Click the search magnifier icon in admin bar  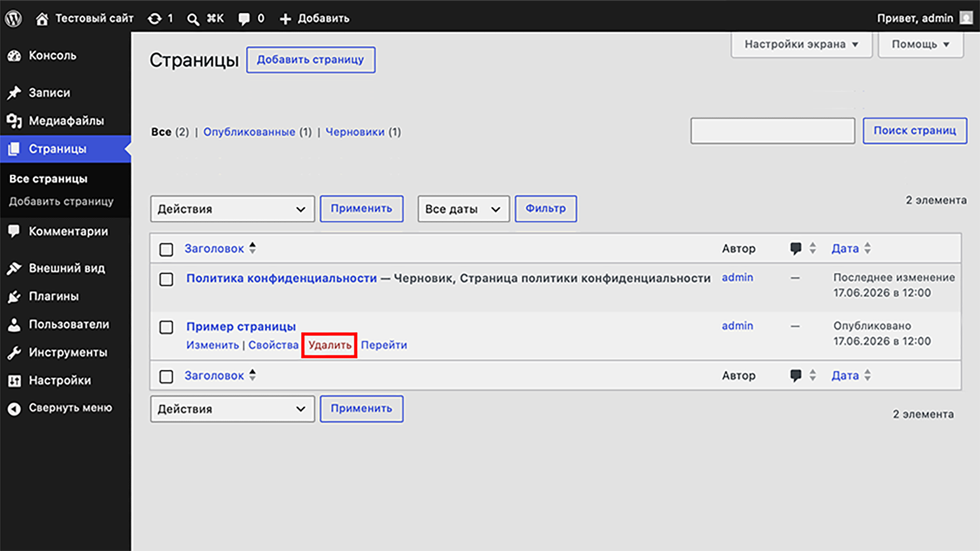[193, 19]
